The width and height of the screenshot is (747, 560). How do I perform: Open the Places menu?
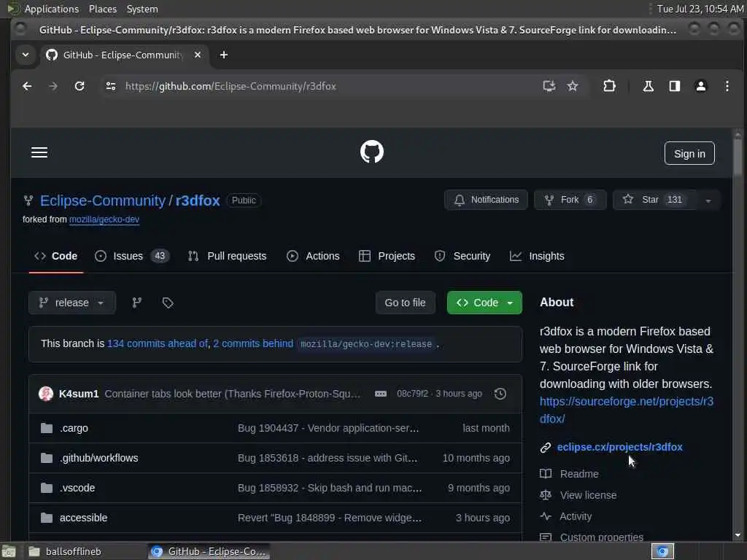click(102, 9)
